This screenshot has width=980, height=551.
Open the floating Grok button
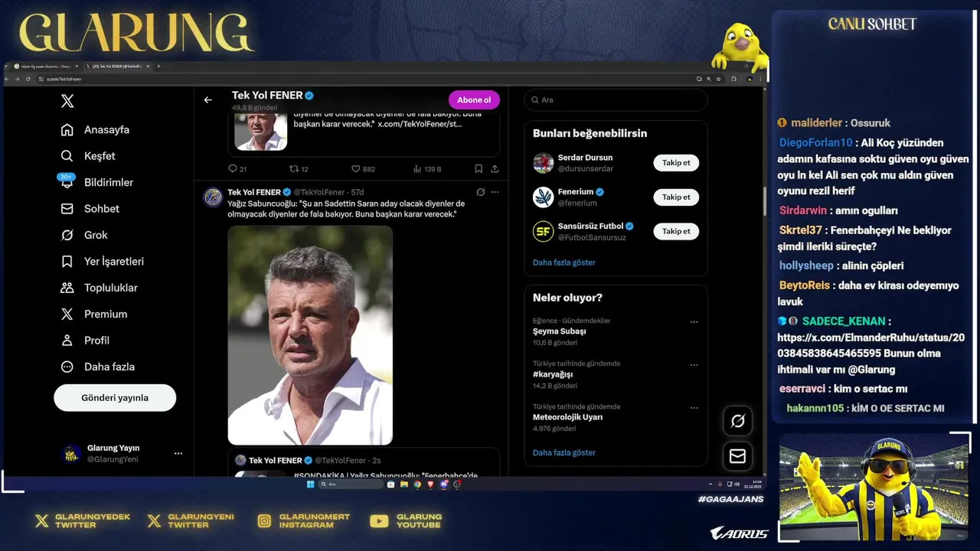pyautogui.click(x=738, y=421)
